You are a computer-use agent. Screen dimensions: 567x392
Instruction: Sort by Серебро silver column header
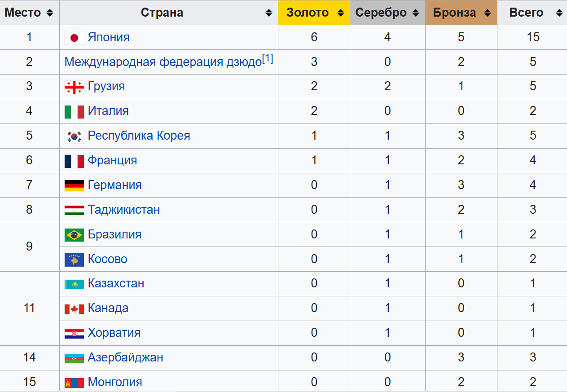coord(387,13)
